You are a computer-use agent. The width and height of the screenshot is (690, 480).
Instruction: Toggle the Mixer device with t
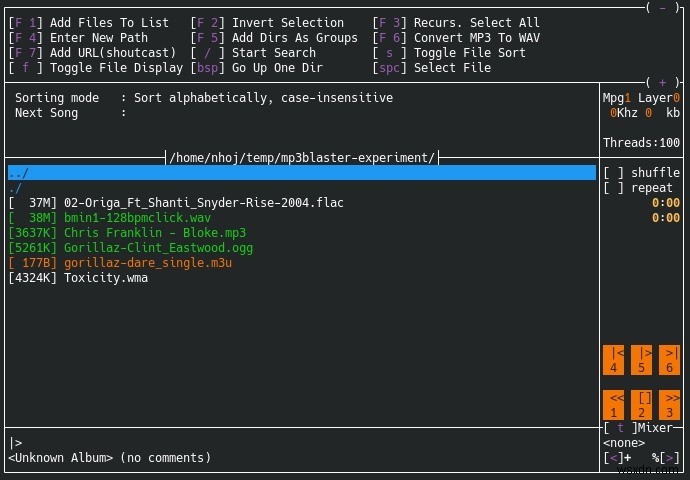click(x=621, y=428)
